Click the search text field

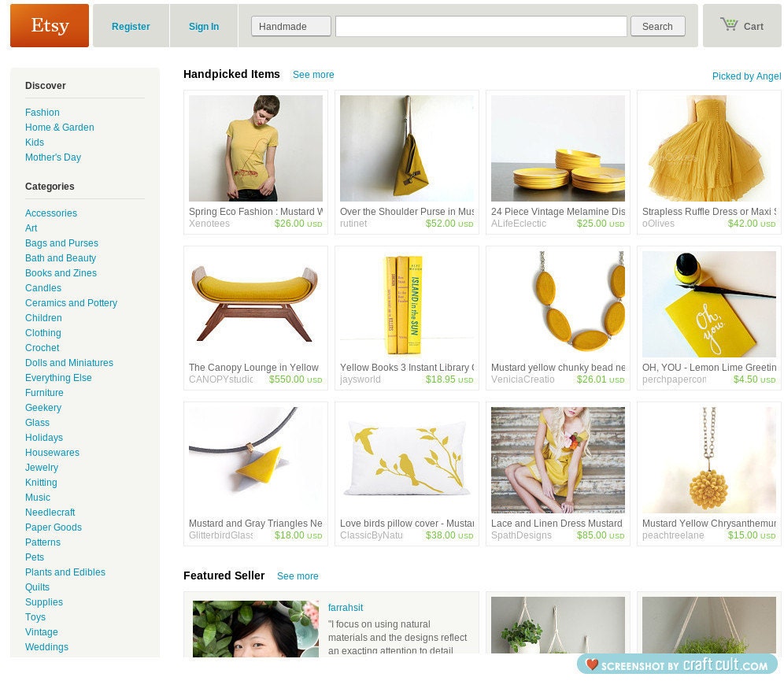481,27
